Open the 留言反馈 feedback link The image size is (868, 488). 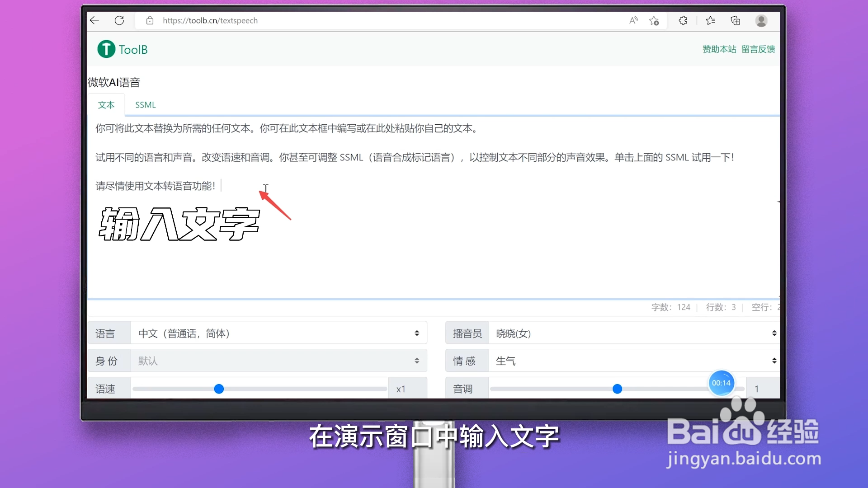pos(758,49)
